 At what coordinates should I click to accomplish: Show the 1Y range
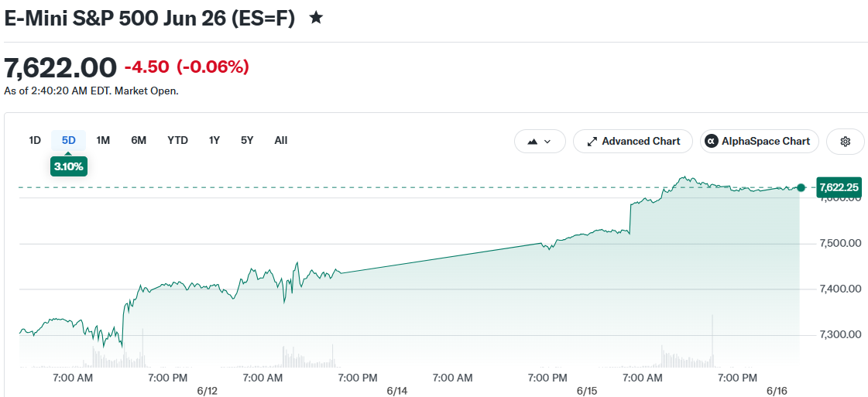pos(214,140)
